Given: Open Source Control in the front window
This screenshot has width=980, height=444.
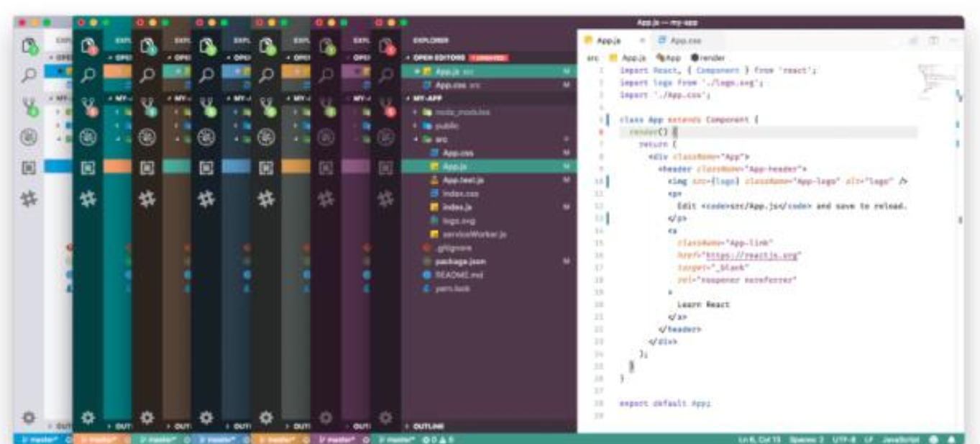Looking at the screenshot, I should coord(386,107).
